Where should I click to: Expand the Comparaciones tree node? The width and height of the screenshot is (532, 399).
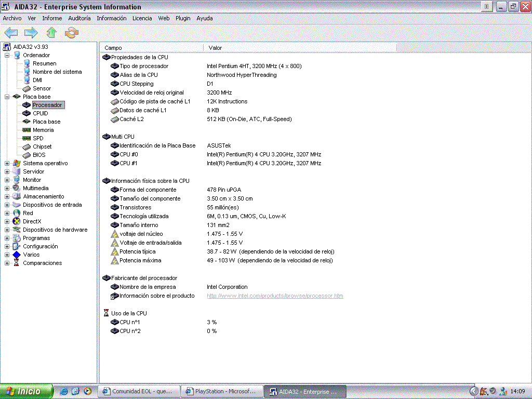[x=7, y=263]
